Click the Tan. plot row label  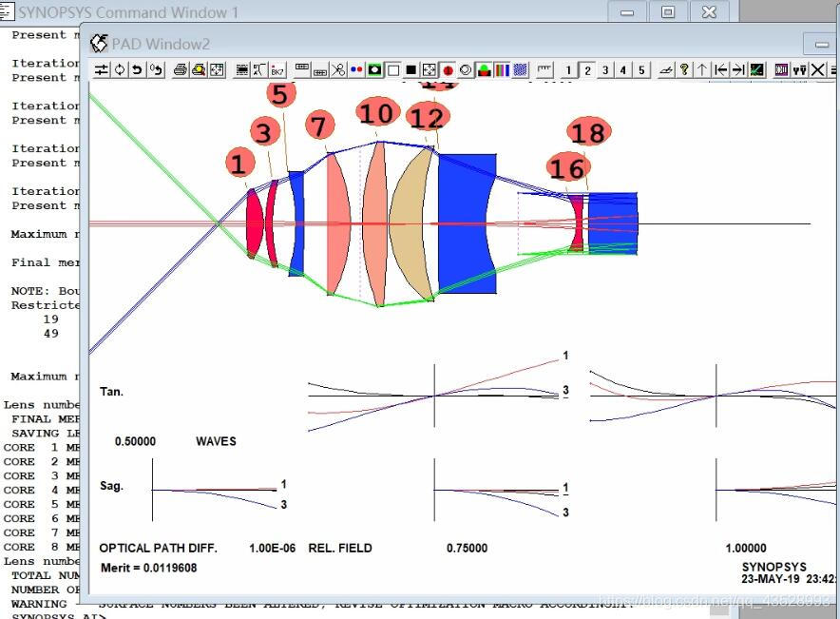pyautogui.click(x=111, y=392)
